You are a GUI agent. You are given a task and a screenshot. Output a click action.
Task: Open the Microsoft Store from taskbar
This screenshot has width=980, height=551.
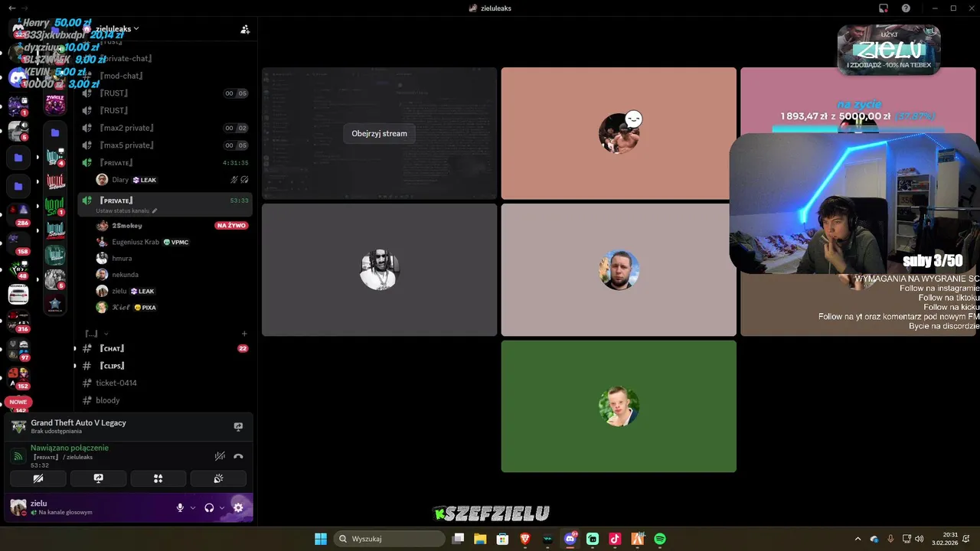click(502, 539)
